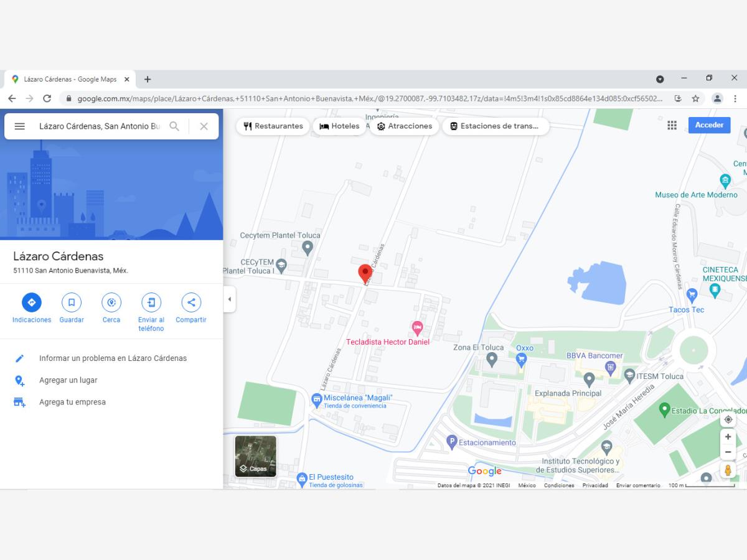Click the Street View pegman icon
Image resolution: width=747 pixels, height=560 pixels.
point(728,470)
